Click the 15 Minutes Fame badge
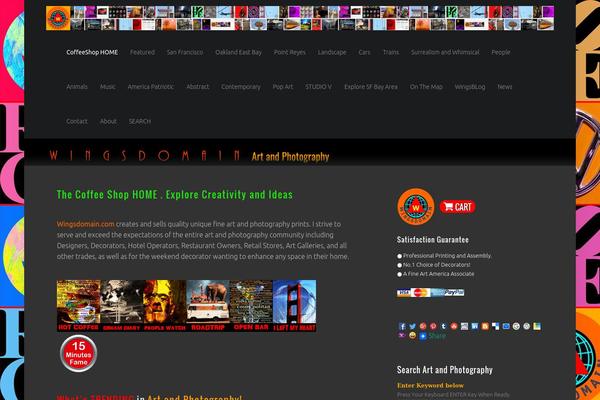The image size is (600, 400). (78, 353)
